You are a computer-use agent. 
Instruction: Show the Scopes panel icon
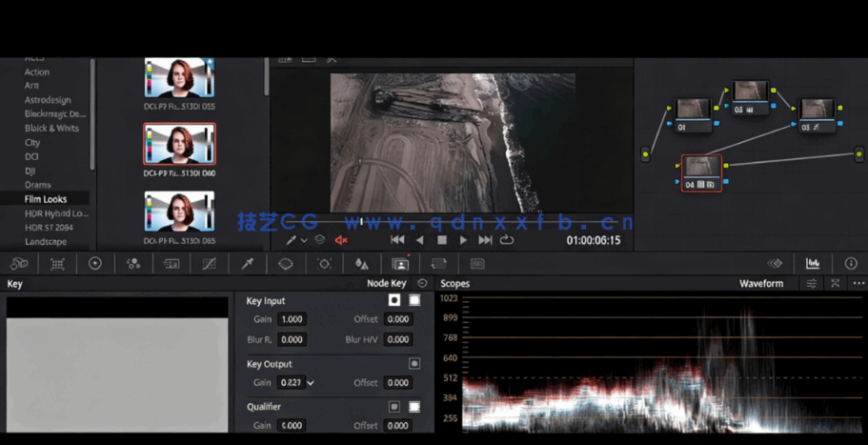click(x=813, y=263)
